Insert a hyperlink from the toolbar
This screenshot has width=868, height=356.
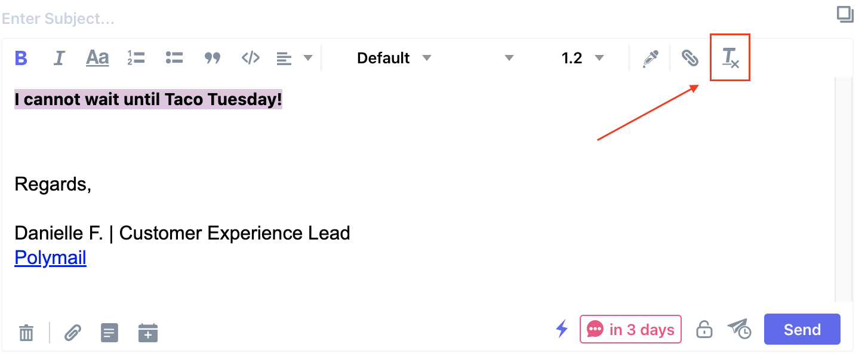690,58
